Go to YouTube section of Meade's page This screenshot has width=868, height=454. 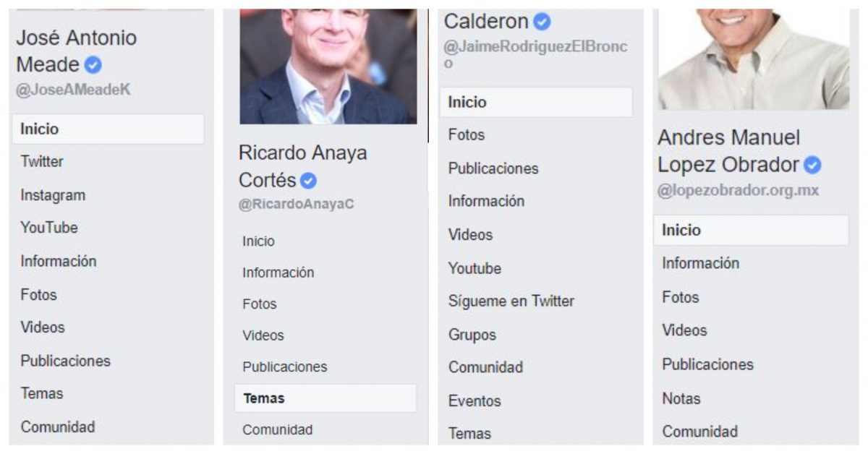(49, 228)
